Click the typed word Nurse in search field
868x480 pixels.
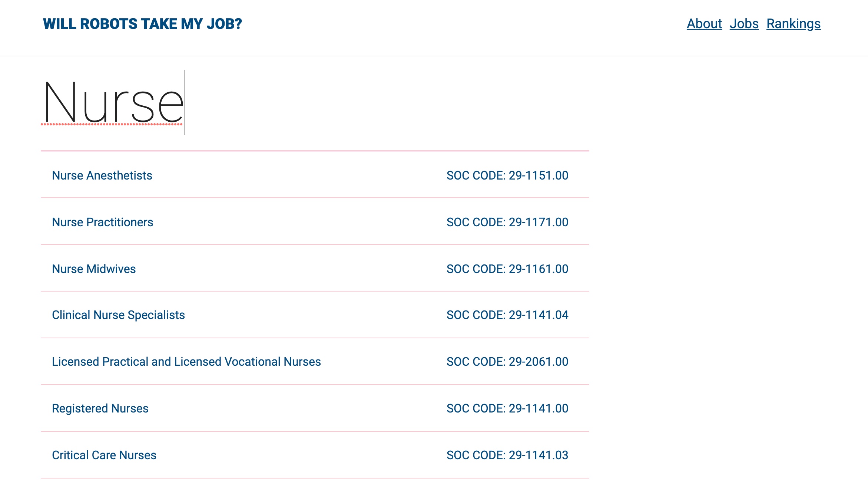(x=113, y=102)
